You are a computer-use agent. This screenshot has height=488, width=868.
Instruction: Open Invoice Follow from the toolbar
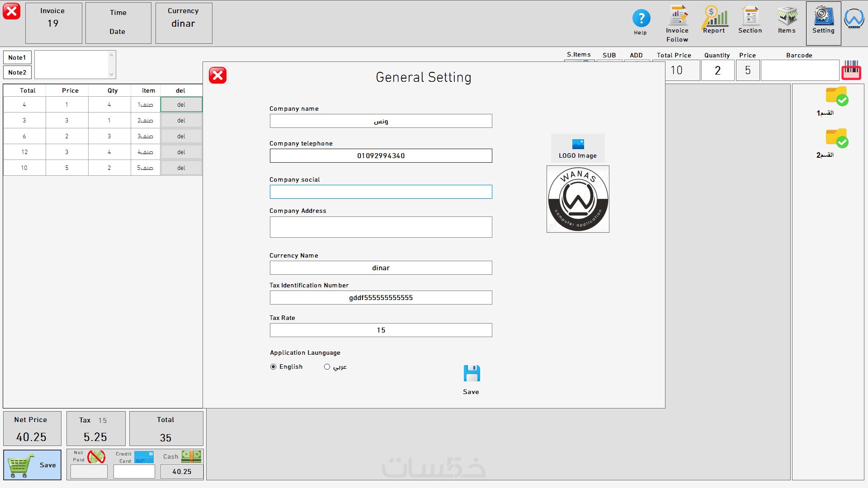pos(677,18)
